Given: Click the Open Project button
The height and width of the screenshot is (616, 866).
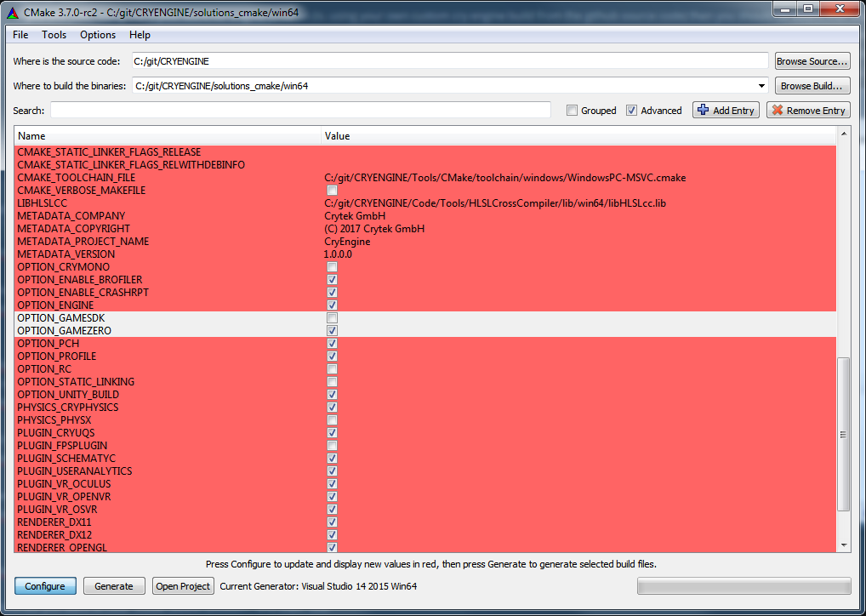Looking at the screenshot, I should coord(183,586).
